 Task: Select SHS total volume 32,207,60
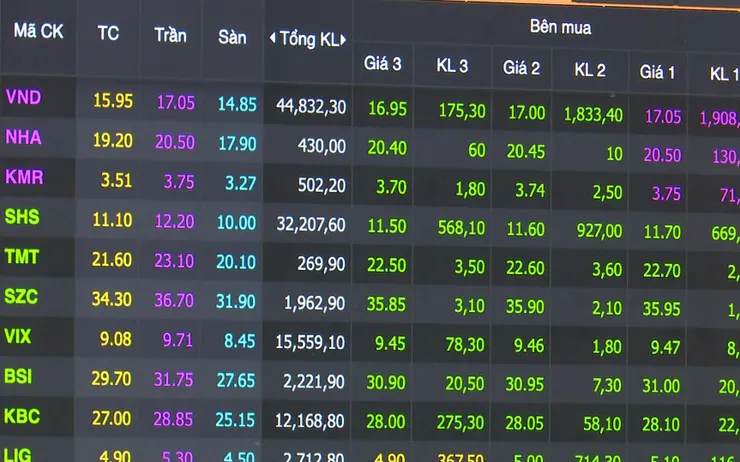(x=311, y=225)
